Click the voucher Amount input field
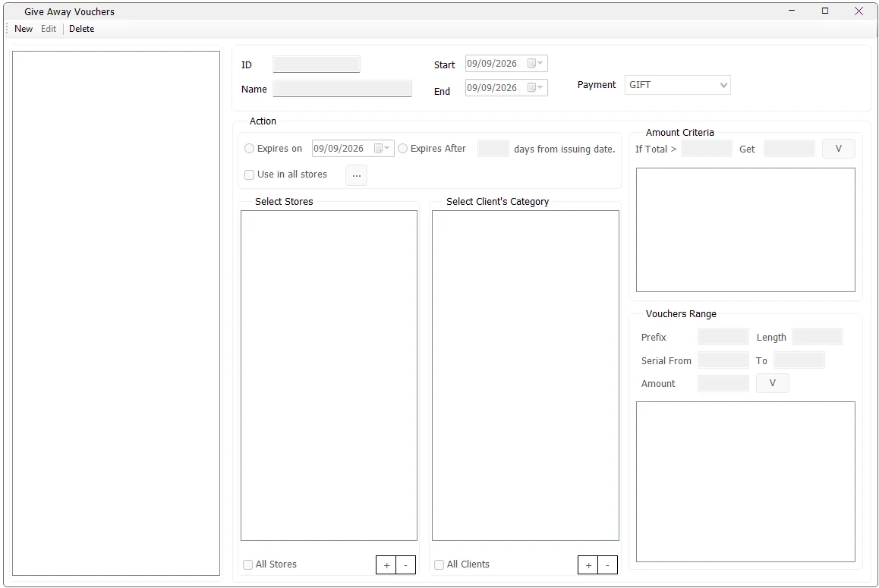Viewport: 879px width, 588px height. click(723, 383)
